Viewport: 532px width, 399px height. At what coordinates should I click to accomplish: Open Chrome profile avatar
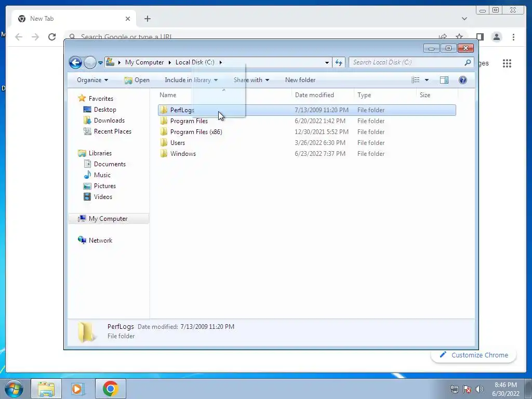(x=496, y=37)
